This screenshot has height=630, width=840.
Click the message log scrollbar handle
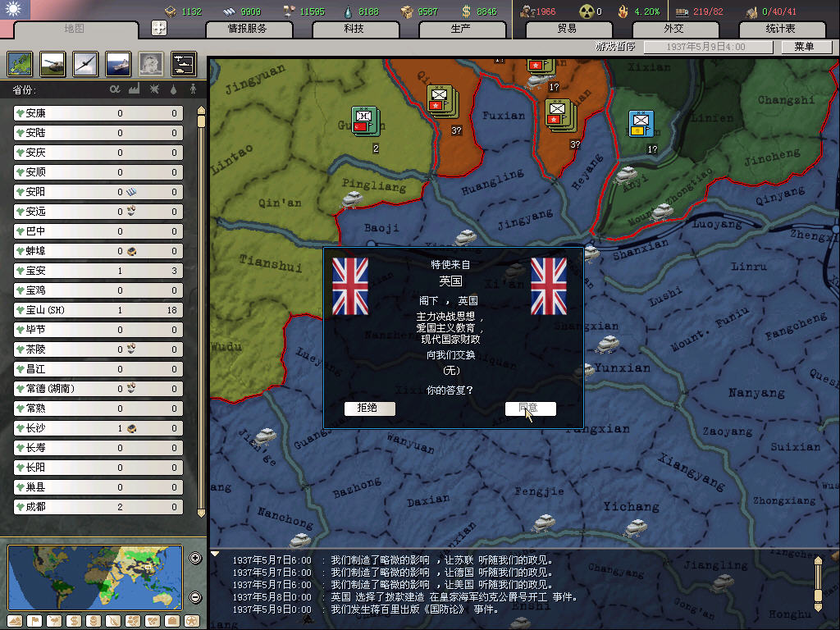click(x=818, y=595)
